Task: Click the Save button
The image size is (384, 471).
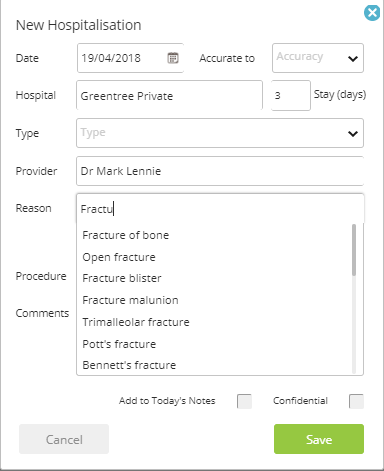Action: tap(319, 439)
